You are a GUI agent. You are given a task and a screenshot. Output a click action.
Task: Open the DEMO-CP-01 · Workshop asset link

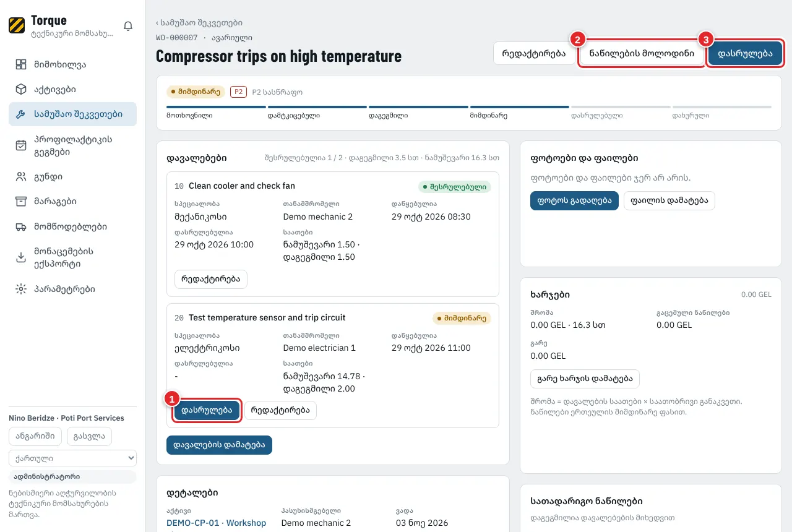[x=216, y=523]
